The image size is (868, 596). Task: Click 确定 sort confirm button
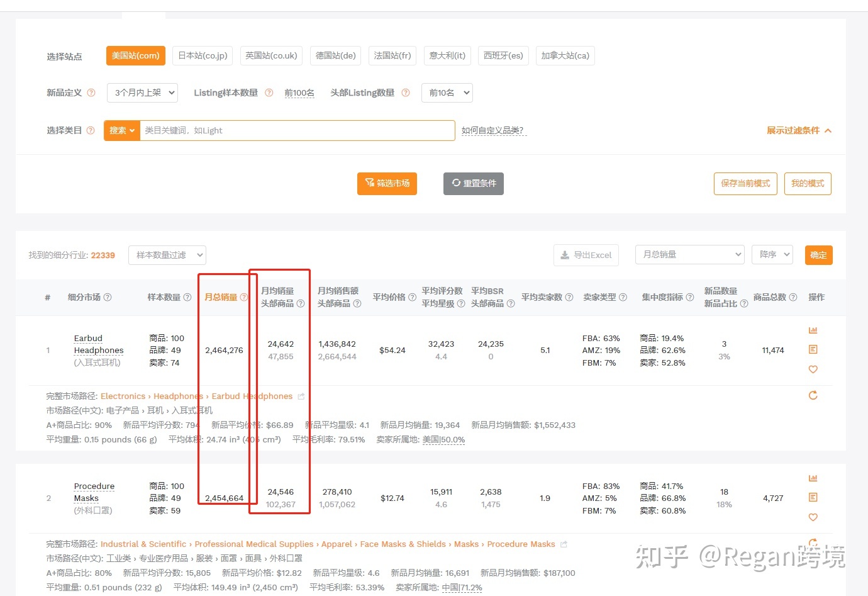click(x=818, y=255)
